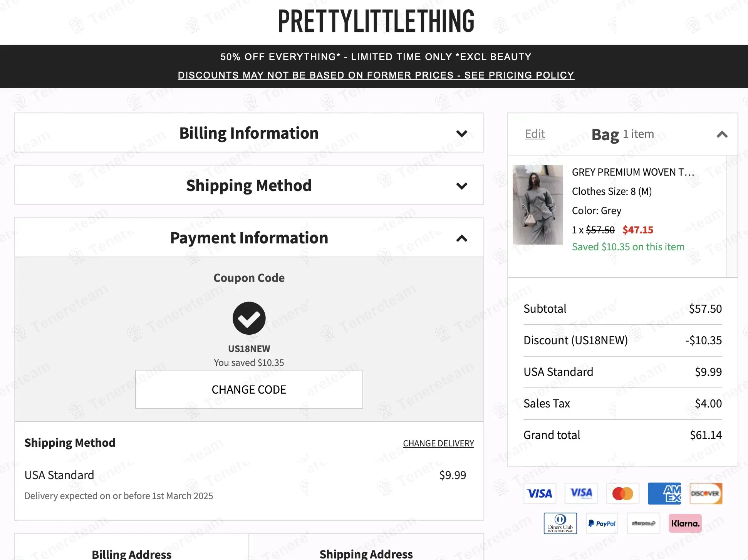This screenshot has height=560, width=748.
Task: Click the pink Klarna icon
Action: click(x=685, y=523)
